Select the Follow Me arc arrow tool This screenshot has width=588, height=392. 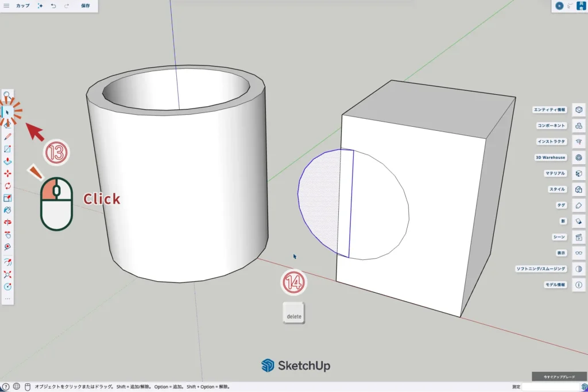7,262
